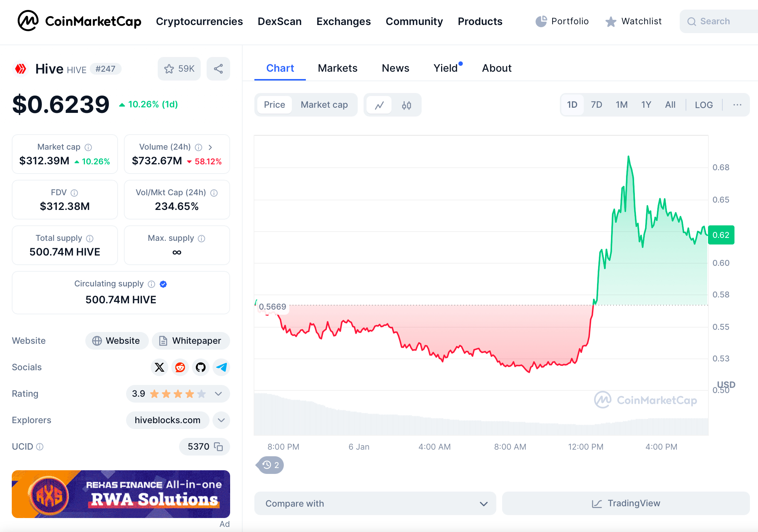Toggle LOG scale on chart
The height and width of the screenshot is (532, 758).
[704, 105]
